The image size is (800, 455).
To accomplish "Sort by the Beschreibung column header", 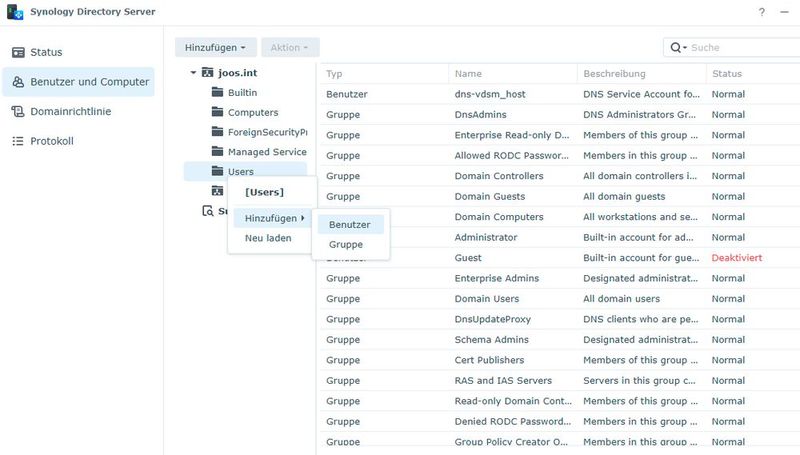I will (x=641, y=74).
